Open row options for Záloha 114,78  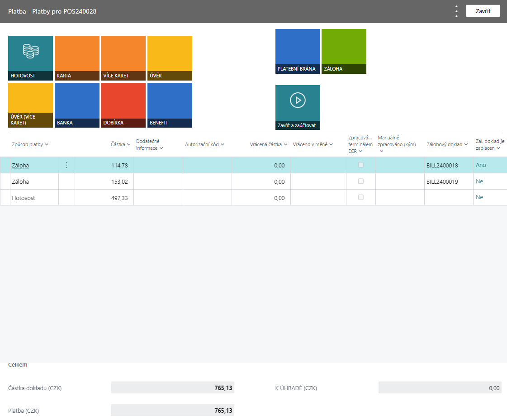pos(66,165)
